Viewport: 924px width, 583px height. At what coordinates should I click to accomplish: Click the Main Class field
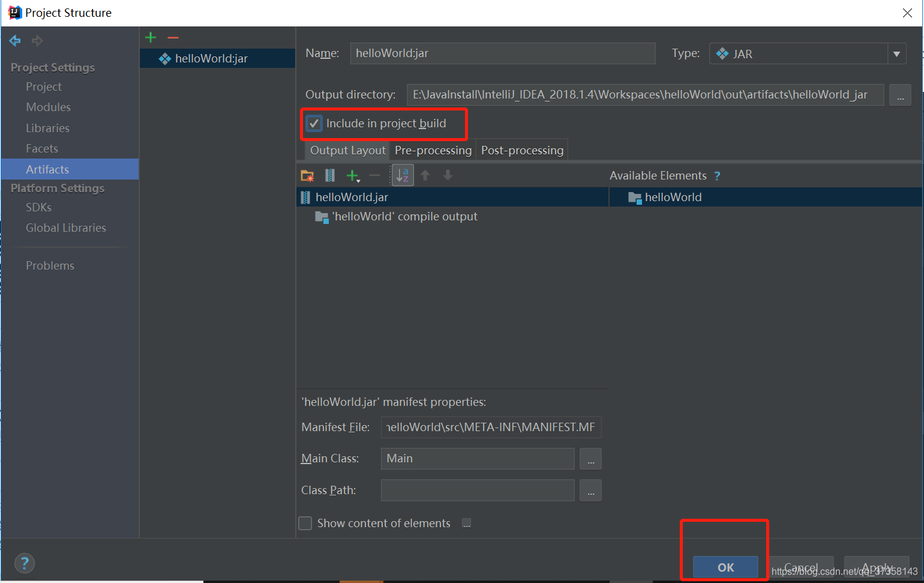point(478,459)
